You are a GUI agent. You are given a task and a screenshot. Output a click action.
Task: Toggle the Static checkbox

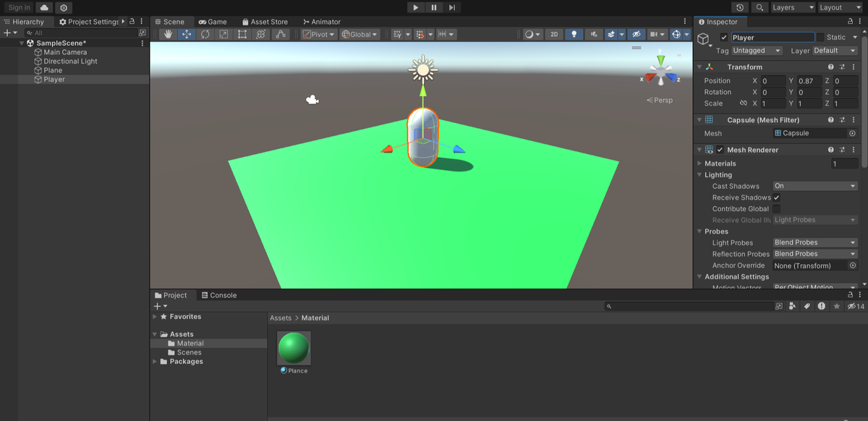[x=820, y=38]
